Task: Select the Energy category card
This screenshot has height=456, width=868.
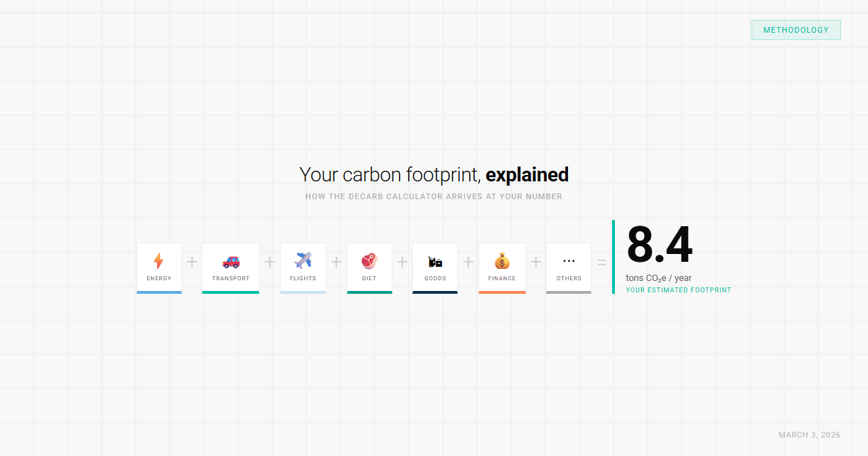Action: [159, 267]
